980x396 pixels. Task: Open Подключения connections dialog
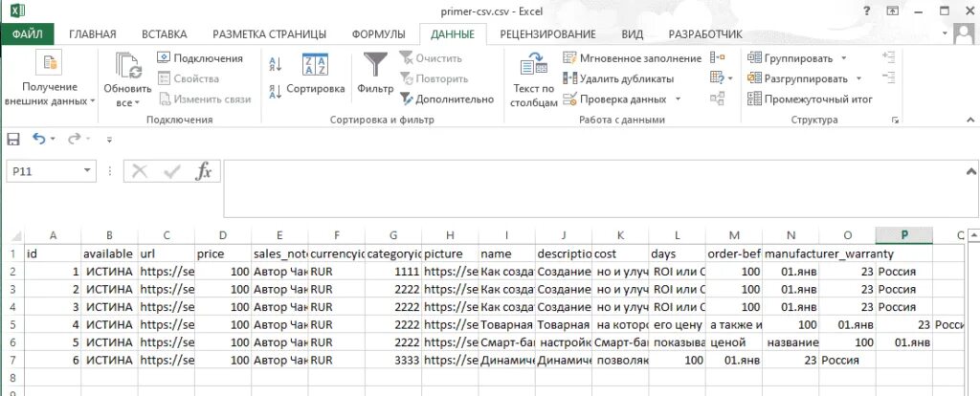point(199,58)
